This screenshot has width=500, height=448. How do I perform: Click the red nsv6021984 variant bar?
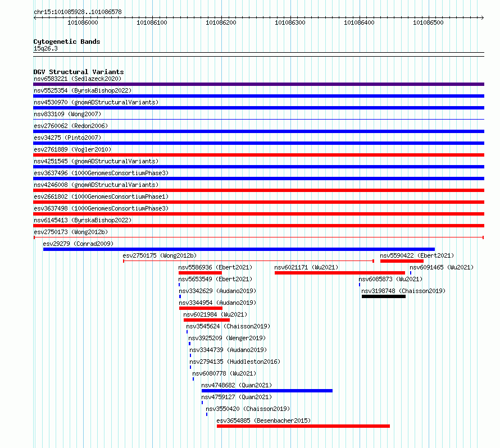207,320
